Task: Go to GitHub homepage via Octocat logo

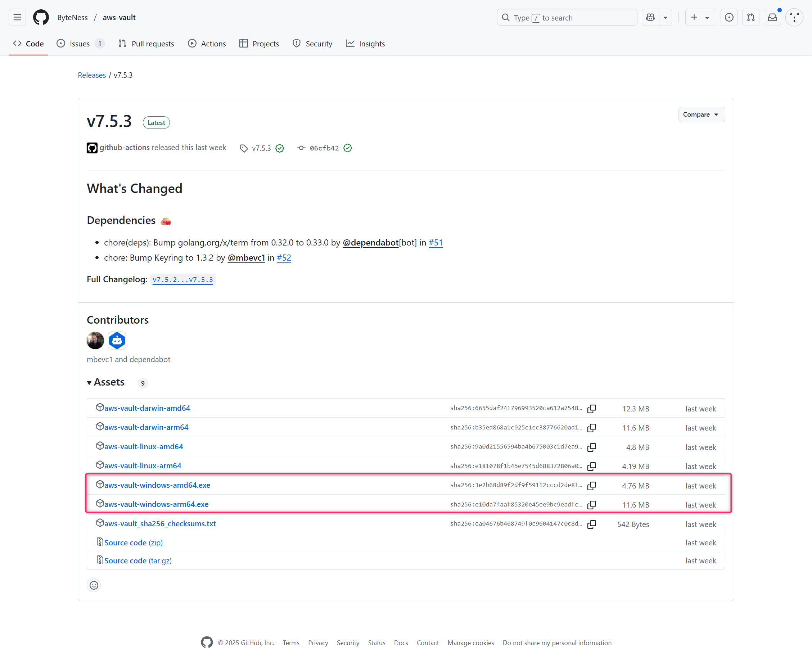Action: (x=41, y=17)
